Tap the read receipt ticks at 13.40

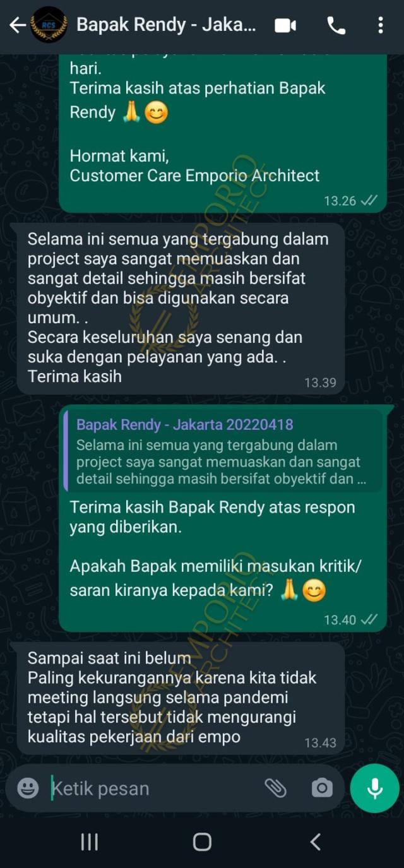tap(369, 619)
